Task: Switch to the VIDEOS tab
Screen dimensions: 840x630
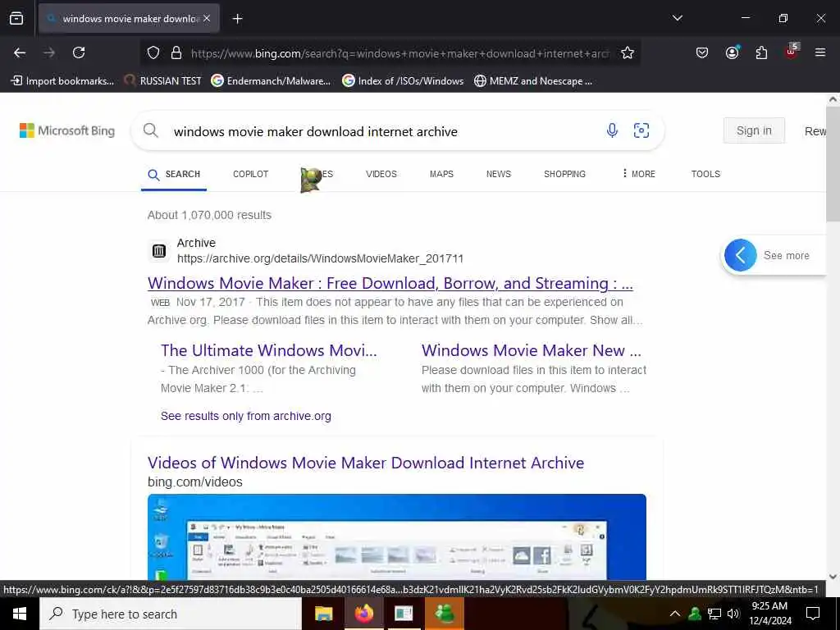Action: [381, 174]
